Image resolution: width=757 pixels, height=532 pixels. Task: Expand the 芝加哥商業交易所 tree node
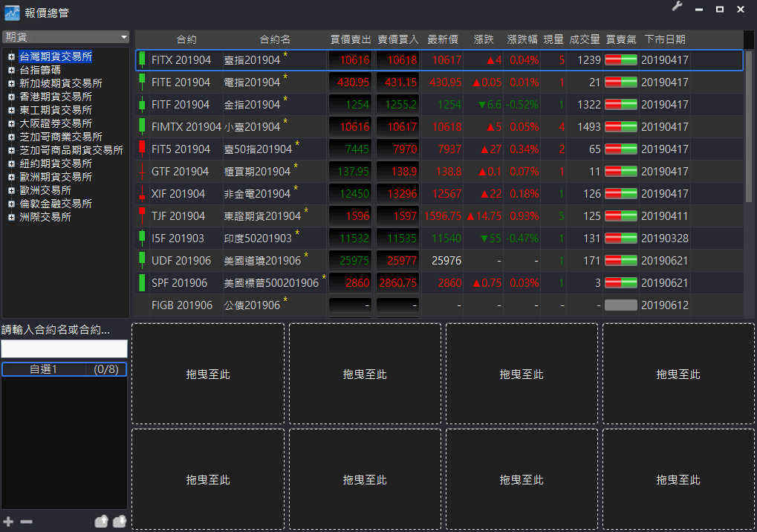[x=11, y=137]
